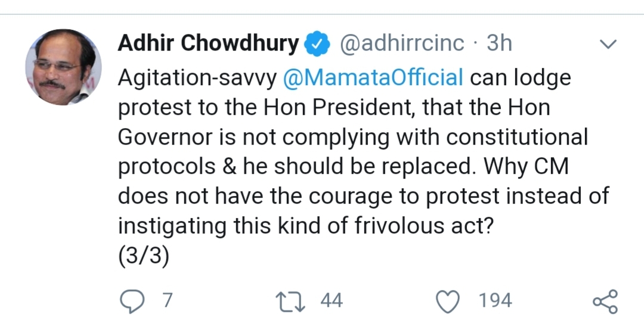Viewport: 644px width, 321px height.
Task: Click the retweet count 44
Action: [x=332, y=301]
